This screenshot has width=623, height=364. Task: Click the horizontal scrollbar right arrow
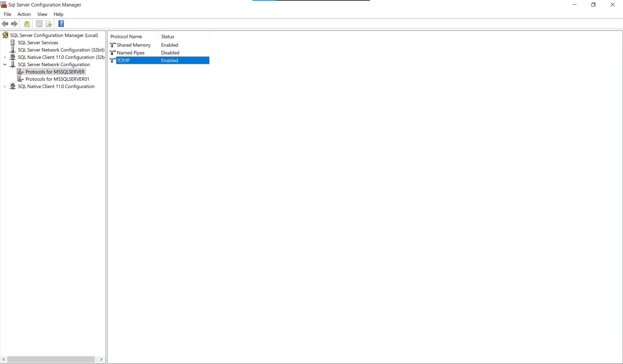pos(101,359)
